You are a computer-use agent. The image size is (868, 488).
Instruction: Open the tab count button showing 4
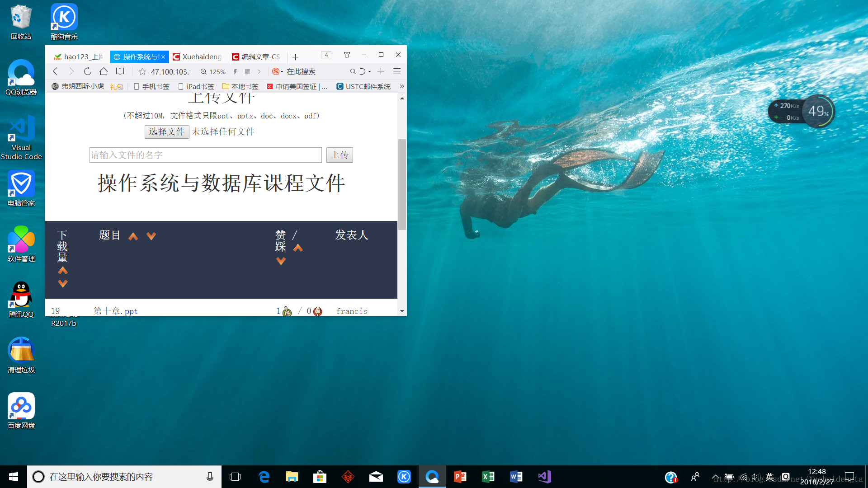tap(326, 55)
